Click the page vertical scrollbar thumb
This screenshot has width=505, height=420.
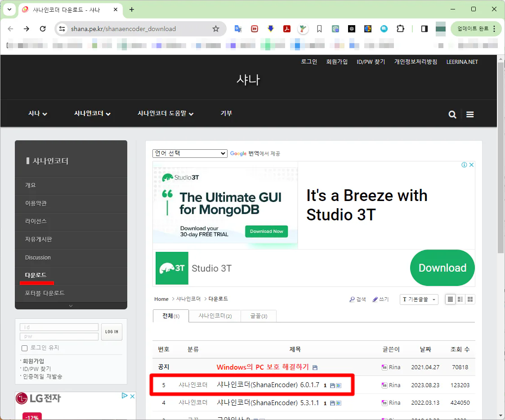tap(501, 158)
